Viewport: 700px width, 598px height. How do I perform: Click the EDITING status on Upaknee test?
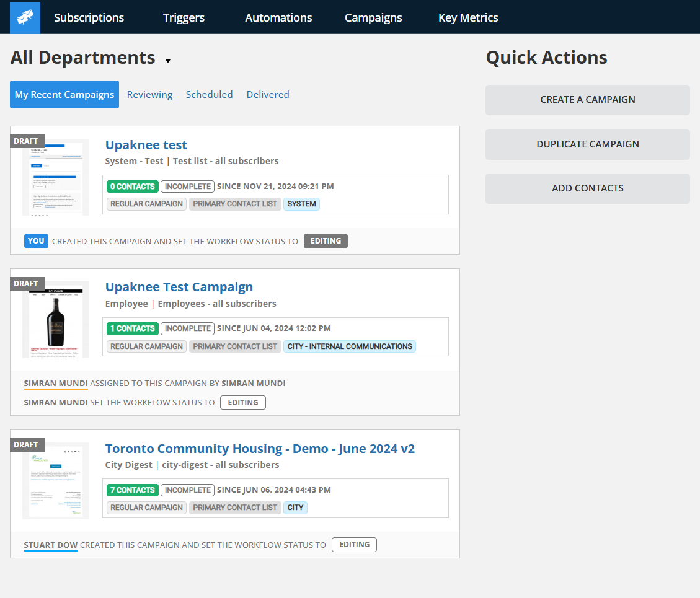326,240
